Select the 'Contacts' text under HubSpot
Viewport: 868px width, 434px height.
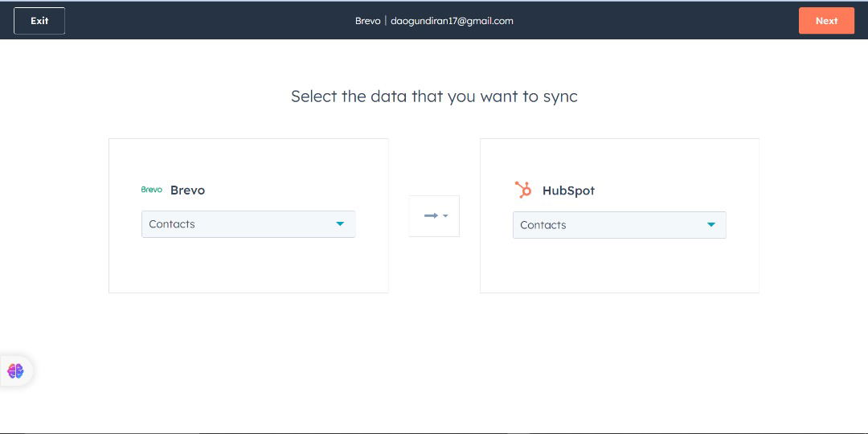coord(543,225)
